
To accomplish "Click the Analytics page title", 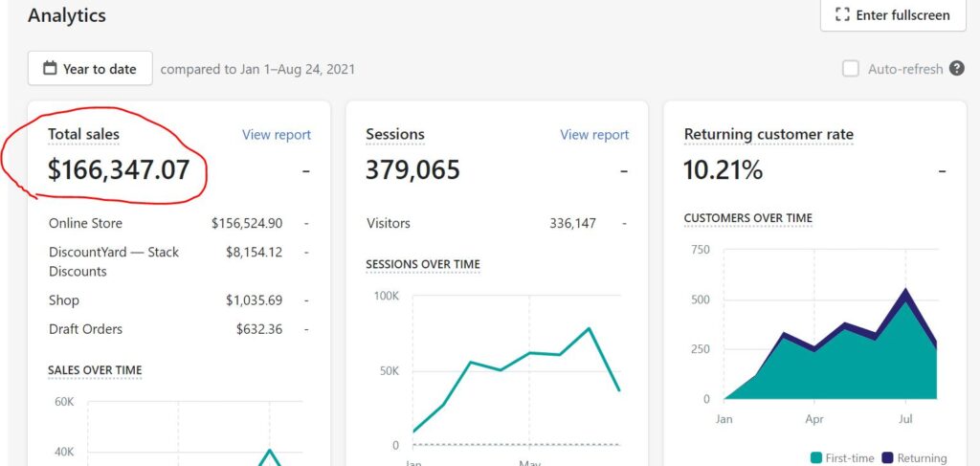I will [x=67, y=15].
